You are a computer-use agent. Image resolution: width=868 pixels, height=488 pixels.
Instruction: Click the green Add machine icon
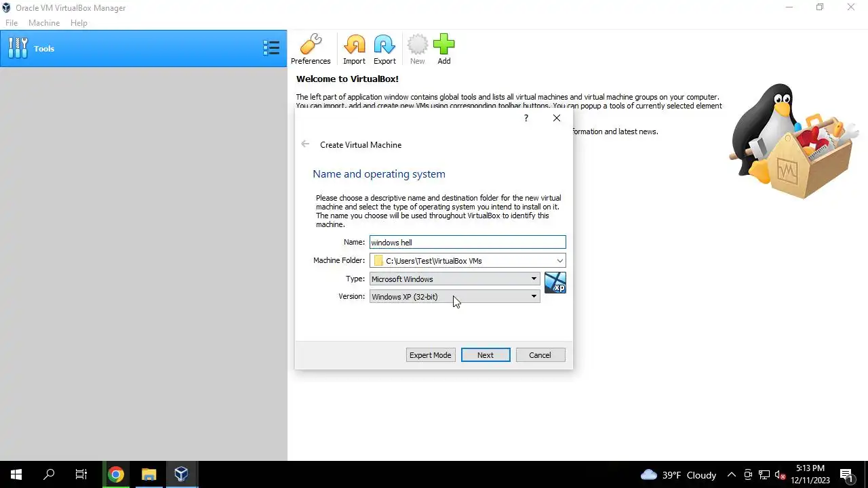tap(443, 49)
